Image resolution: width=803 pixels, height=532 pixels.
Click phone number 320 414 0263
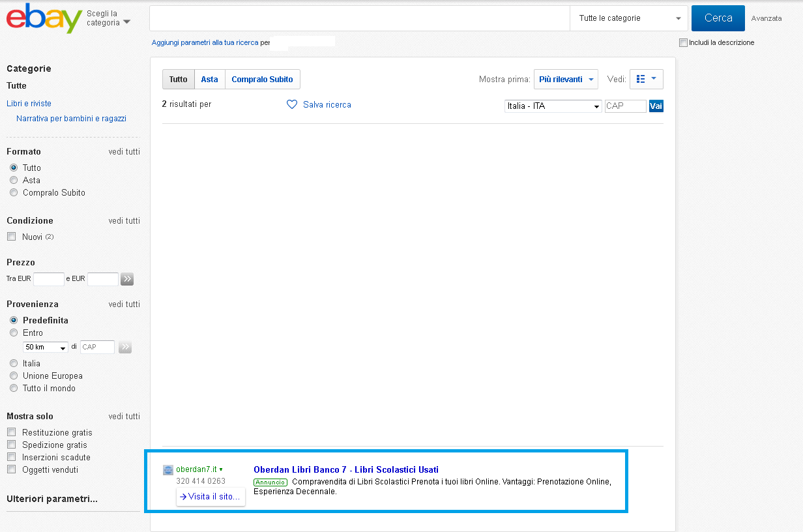click(x=201, y=481)
